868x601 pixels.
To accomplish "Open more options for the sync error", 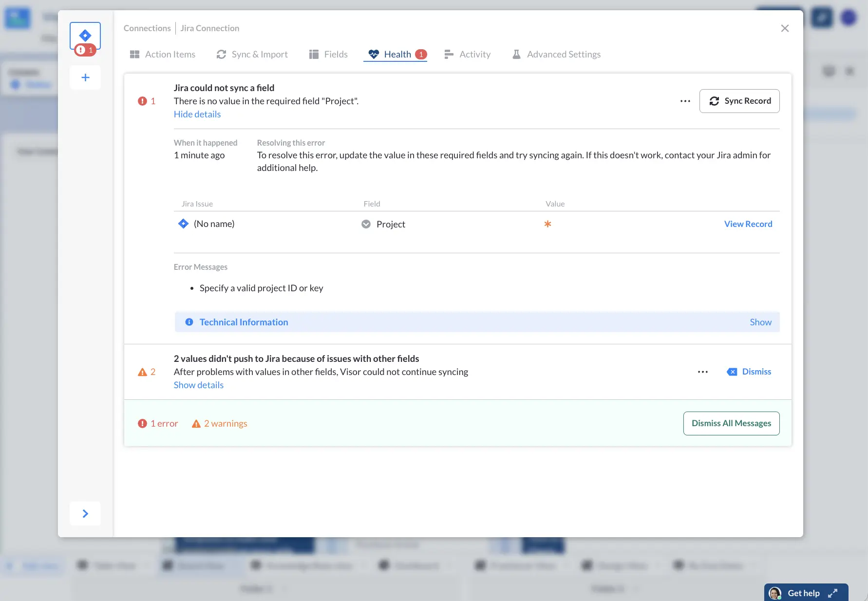I will [x=685, y=101].
